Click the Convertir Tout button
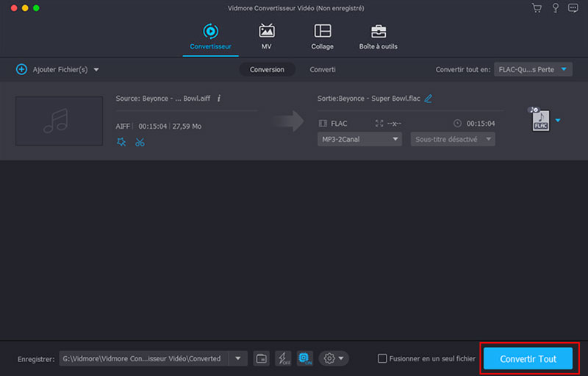The height and width of the screenshot is (376, 588). tap(528, 359)
